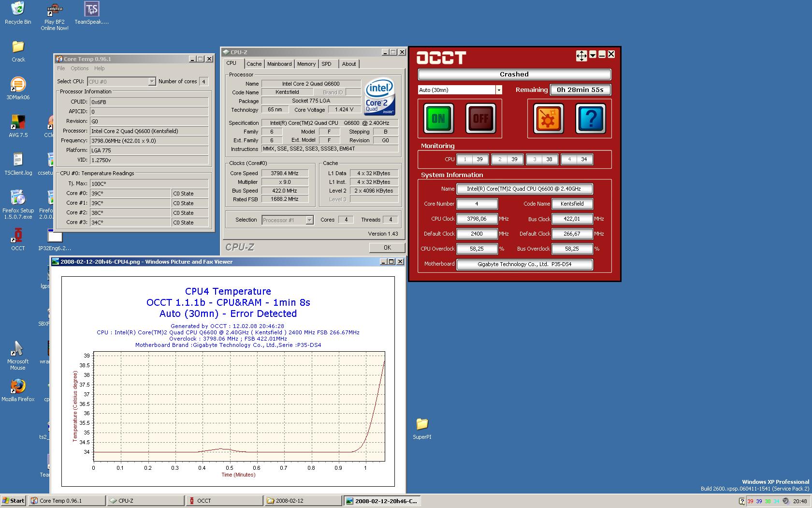
Task: Click the system tray help icon
Action: point(742,501)
